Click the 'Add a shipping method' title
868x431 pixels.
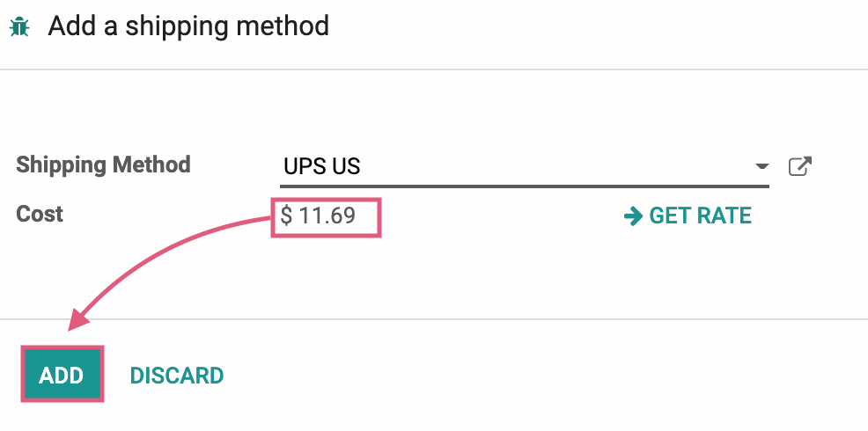point(188,26)
